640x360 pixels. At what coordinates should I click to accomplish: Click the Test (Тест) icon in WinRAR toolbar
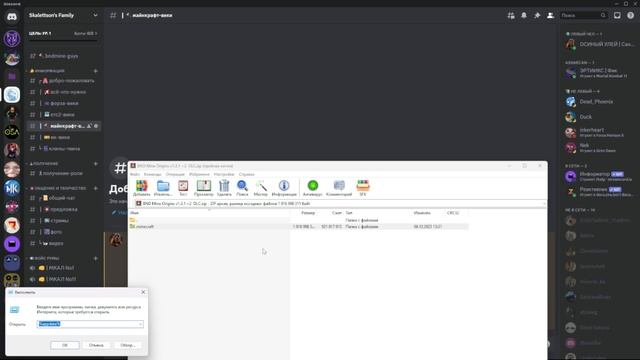click(183, 188)
